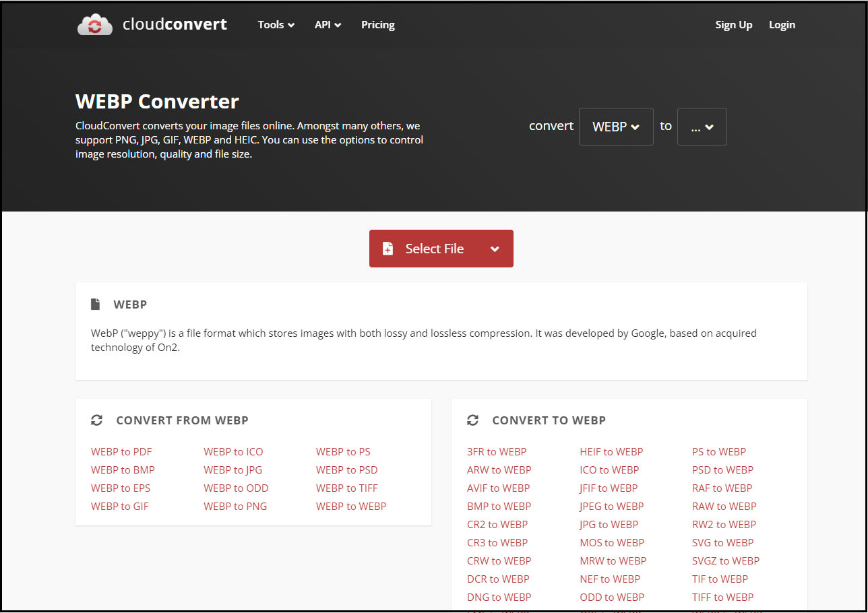Image resolution: width=868 pixels, height=613 pixels.
Task: Open DNG to WEBP link
Action: click(499, 598)
